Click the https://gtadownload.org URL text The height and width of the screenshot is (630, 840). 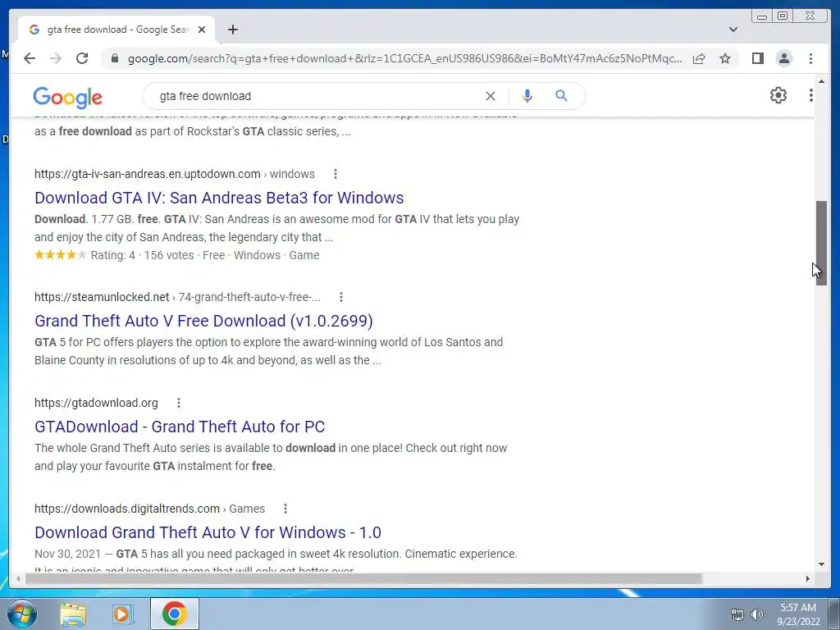(x=97, y=403)
